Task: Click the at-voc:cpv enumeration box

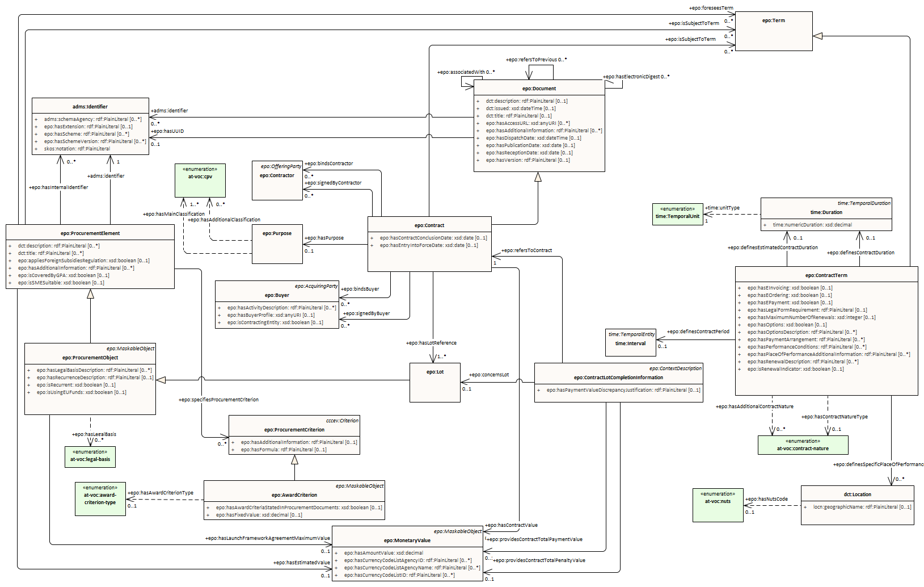Action: click(200, 180)
